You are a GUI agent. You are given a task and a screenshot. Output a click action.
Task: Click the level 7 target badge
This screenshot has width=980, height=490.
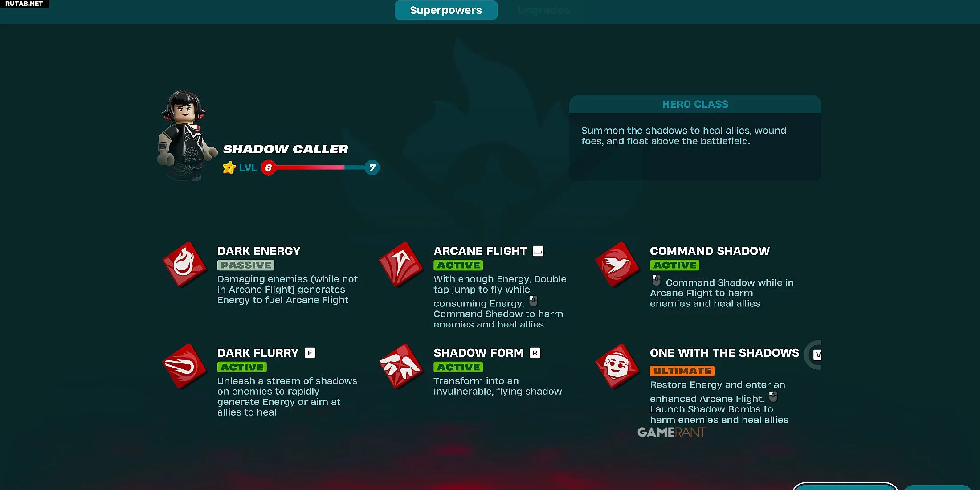click(372, 167)
